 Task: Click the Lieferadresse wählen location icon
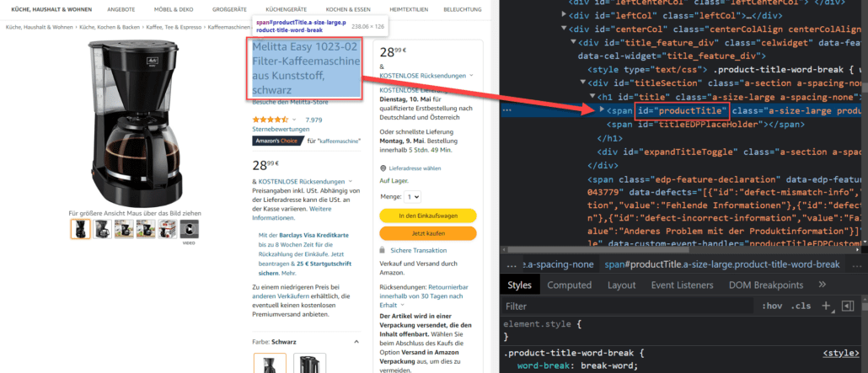(x=383, y=168)
